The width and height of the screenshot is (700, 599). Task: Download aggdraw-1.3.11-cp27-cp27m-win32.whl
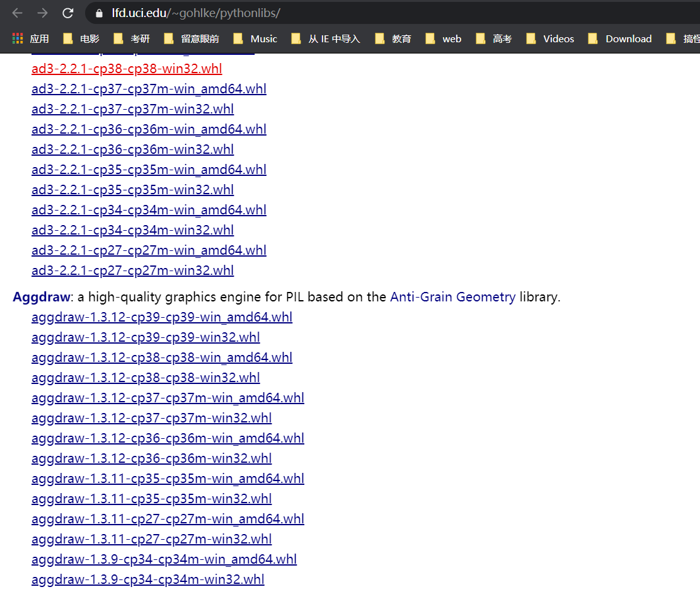(x=152, y=539)
